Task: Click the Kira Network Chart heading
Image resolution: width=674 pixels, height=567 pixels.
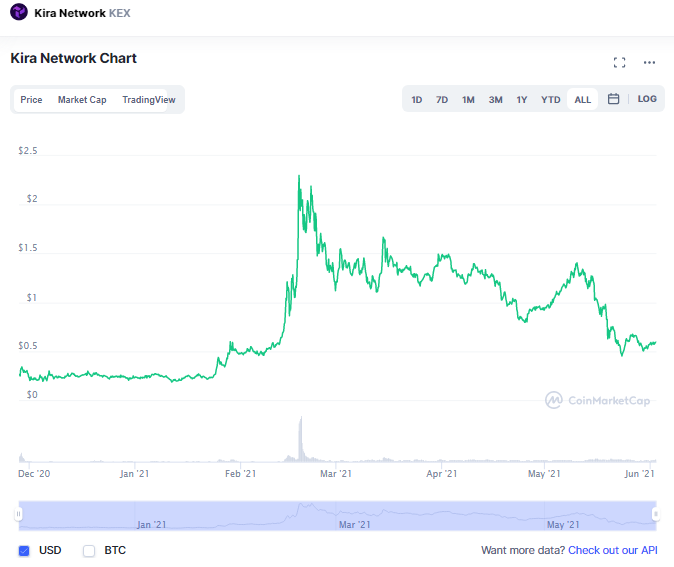Action: (x=74, y=58)
